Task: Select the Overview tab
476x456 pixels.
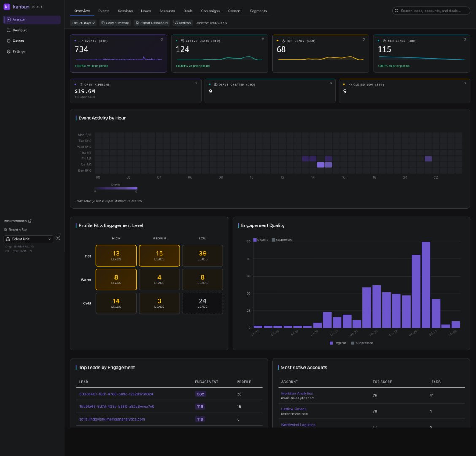Action: pos(82,11)
